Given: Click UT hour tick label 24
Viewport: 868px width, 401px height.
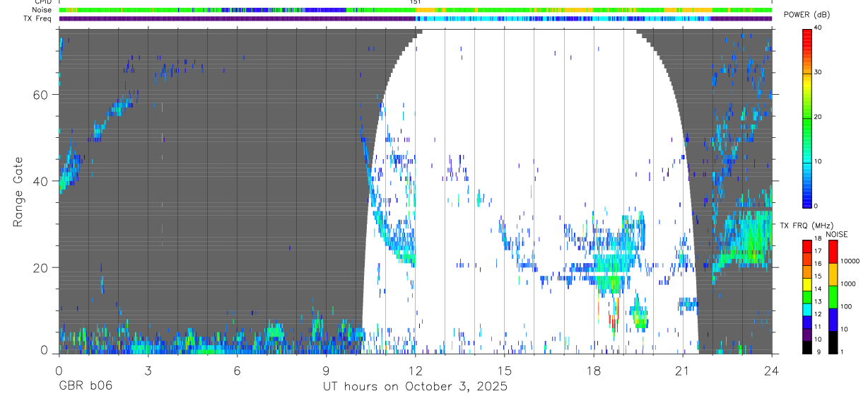Looking at the screenshot, I should click(x=772, y=370).
